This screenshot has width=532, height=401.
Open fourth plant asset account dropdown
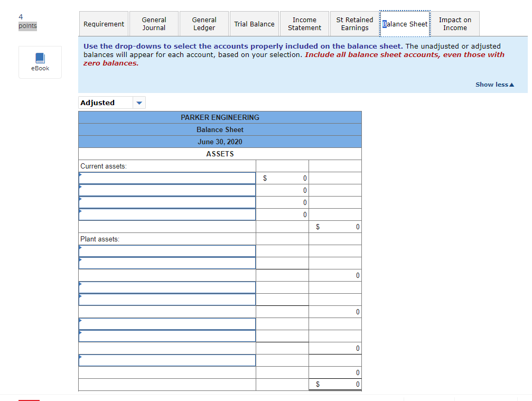(167, 300)
